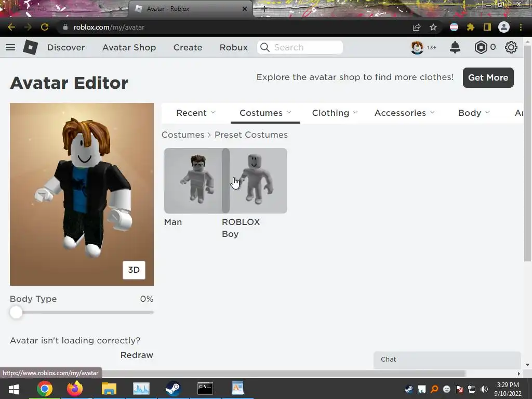Share this page via share icon
Screen dimensions: 532x399
pyautogui.click(x=417, y=27)
